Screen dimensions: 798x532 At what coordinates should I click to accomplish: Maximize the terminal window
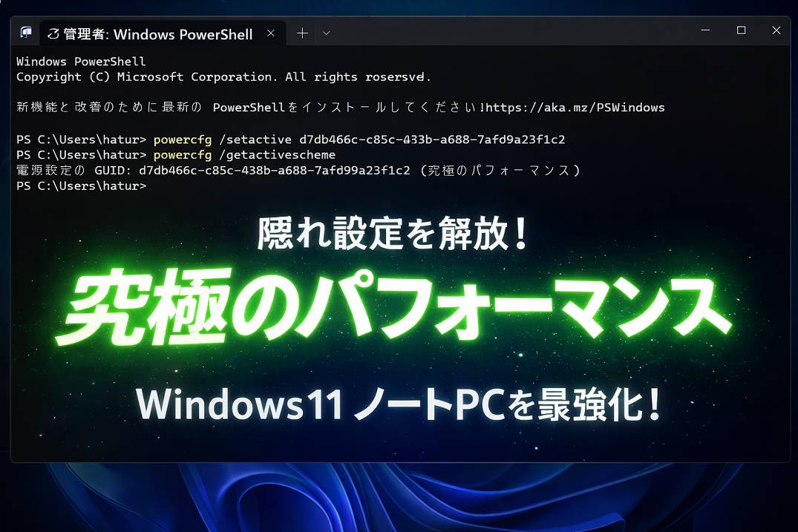(741, 30)
